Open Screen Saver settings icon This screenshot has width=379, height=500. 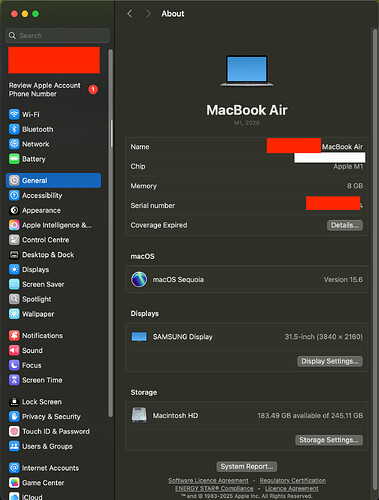pos(14,284)
